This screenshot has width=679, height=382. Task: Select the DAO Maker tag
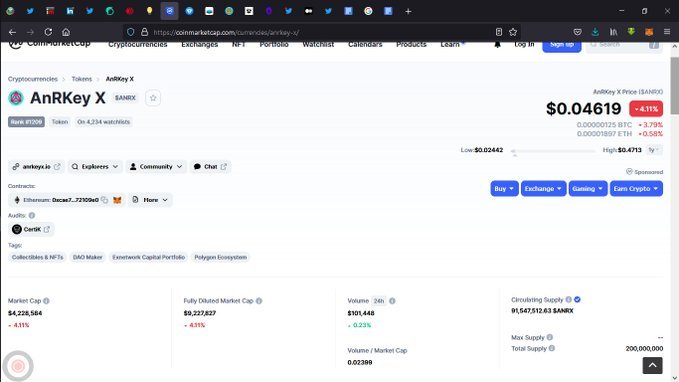pyautogui.click(x=87, y=257)
